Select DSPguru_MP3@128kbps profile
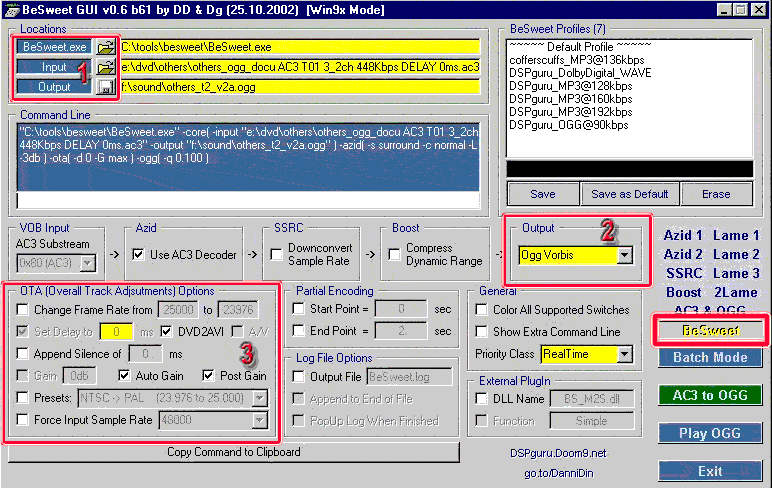Viewport: 772px width, 488px height. click(x=571, y=86)
